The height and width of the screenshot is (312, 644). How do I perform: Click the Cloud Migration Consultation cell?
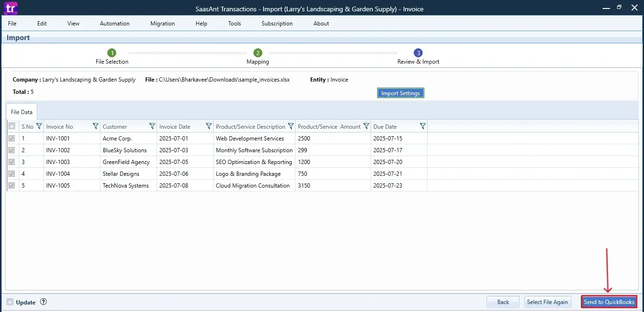255,186
